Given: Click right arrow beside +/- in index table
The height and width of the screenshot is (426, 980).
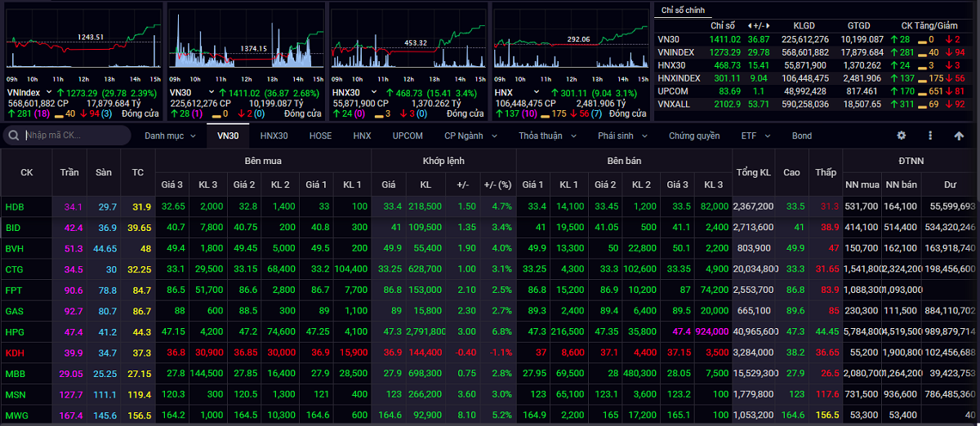Looking at the screenshot, I should coord(768,25).
